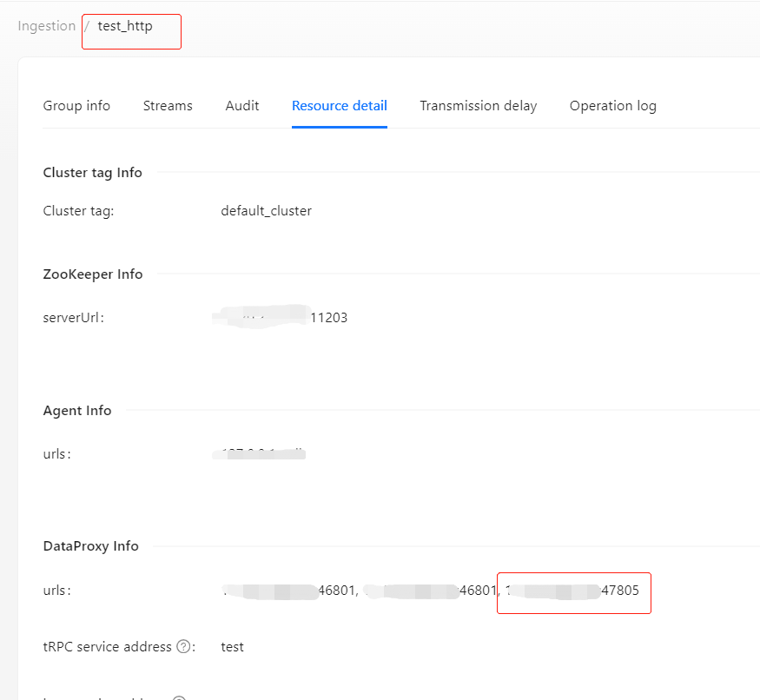Click tRPC service address value test
This screenshot has height=700, width=760.
point(232,647)
